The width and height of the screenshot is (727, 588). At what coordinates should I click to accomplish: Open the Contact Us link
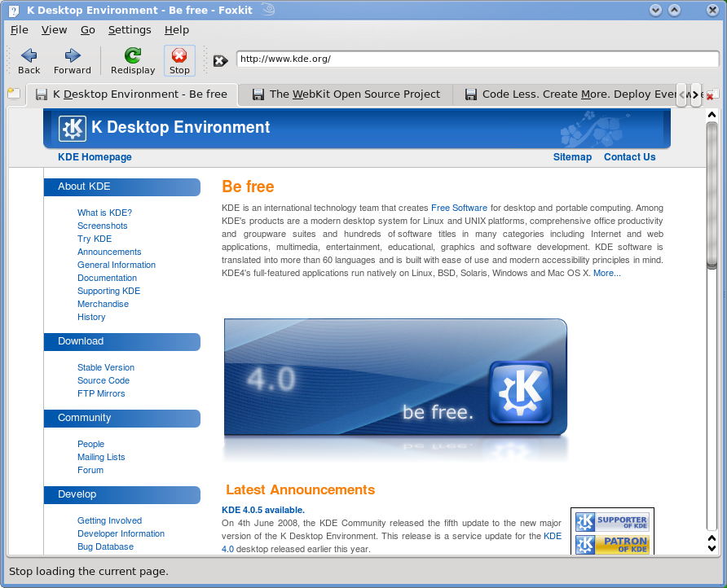630,157
